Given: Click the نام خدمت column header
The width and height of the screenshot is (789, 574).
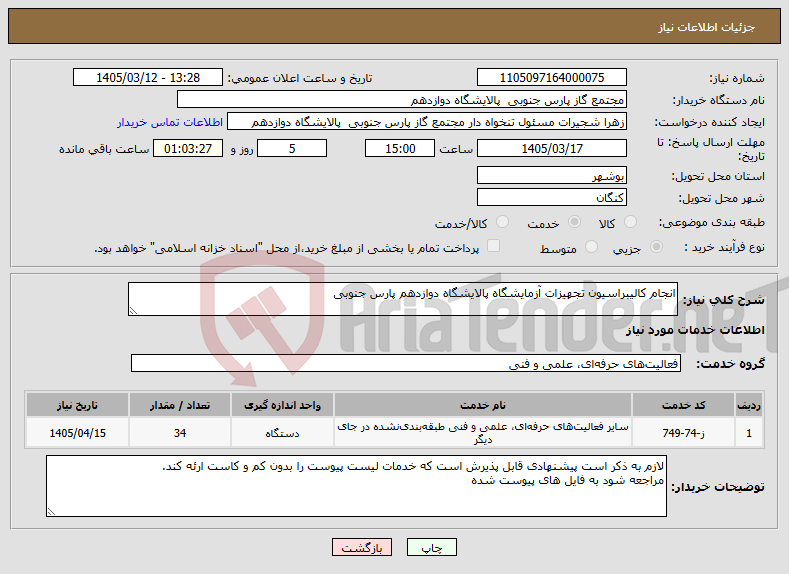Looking at the screenshot, I should click(x=483, y=405).
